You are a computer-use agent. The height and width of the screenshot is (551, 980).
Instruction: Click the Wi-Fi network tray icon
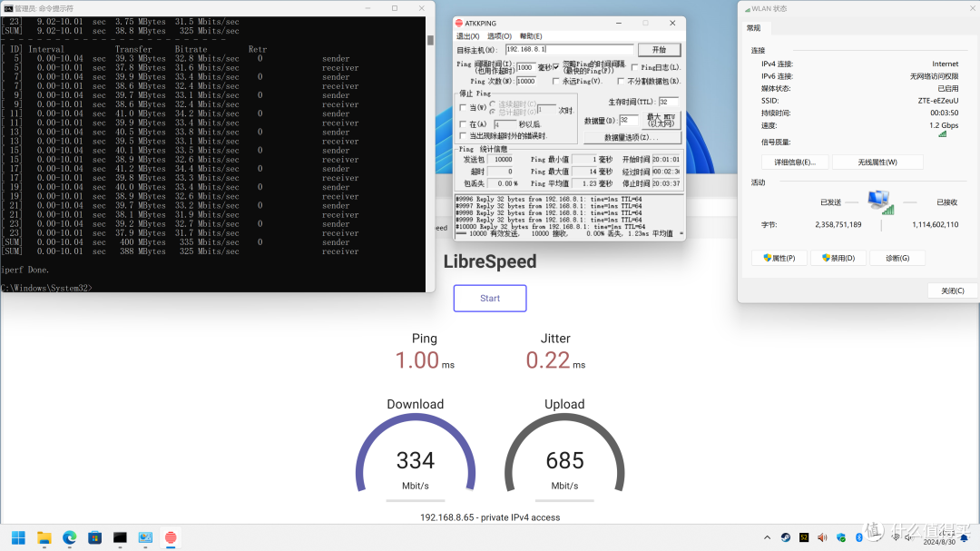point(896,536)
